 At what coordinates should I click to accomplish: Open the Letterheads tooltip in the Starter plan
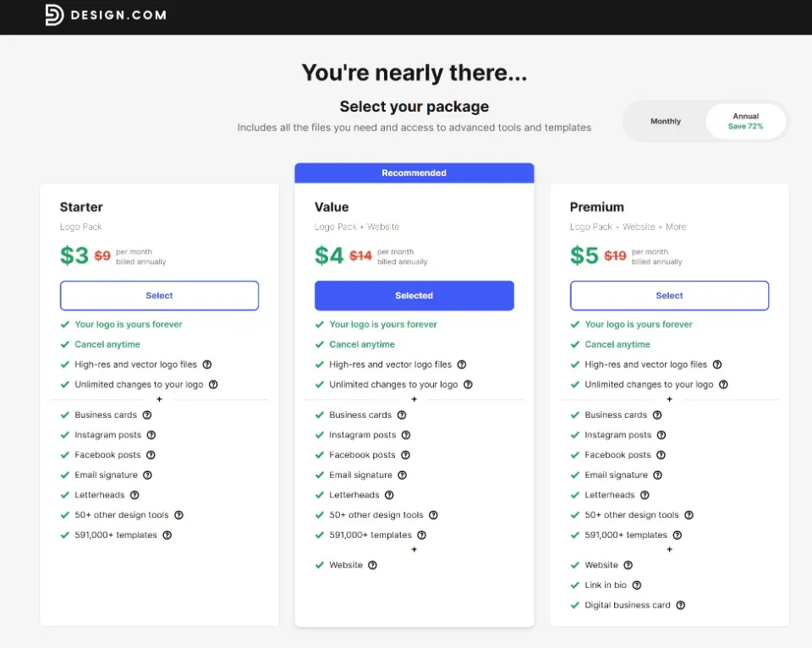click(x=135, y=495)
